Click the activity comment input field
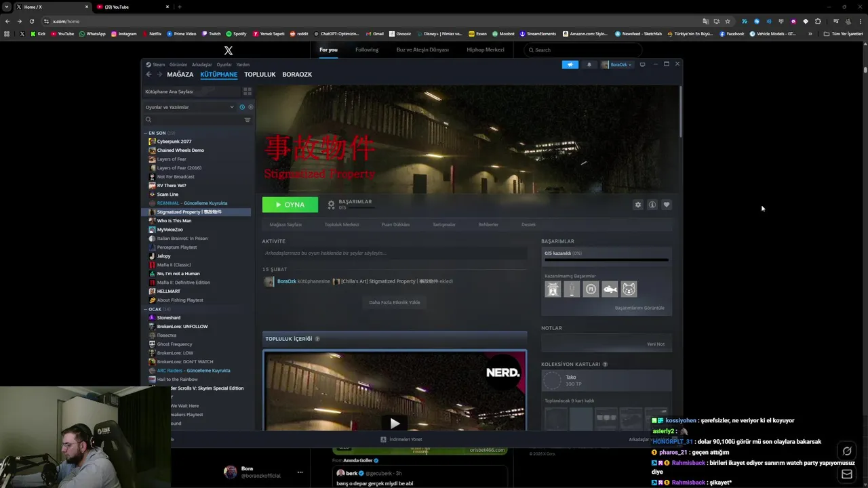 [x=395, y=253]
